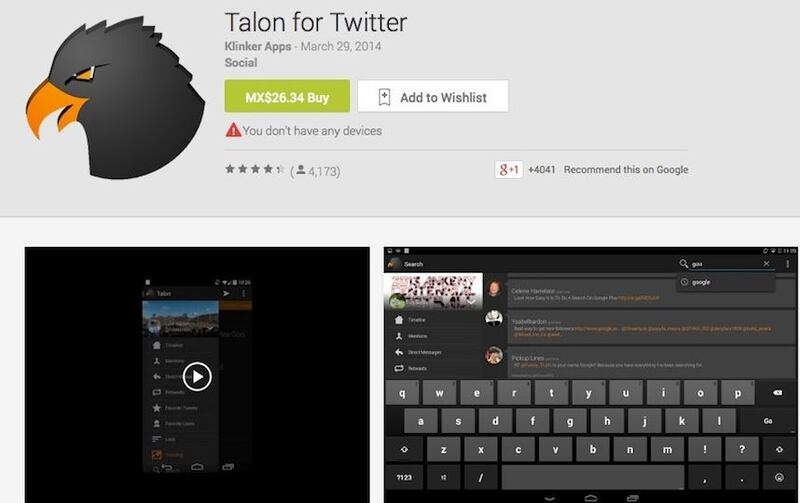Click the magnifier search icon in the tablet screenshot
The image size is (800, 503).
pyautogui.click(x=683, y=264)
